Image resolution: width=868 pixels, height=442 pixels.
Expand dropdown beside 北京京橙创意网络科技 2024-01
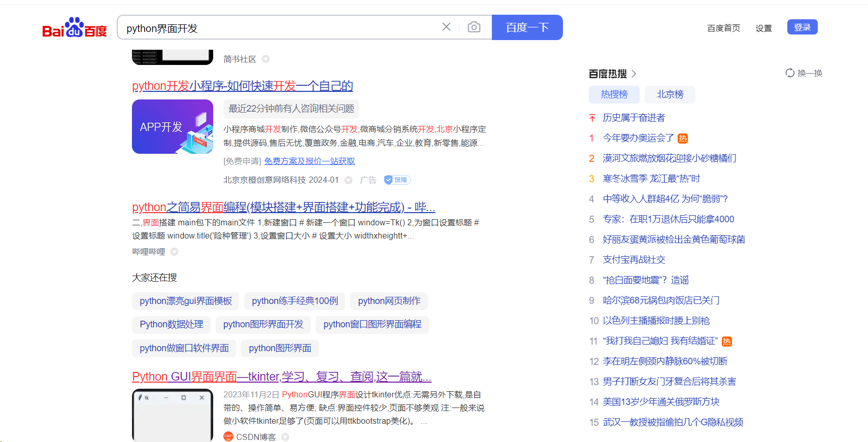[348, 180]
